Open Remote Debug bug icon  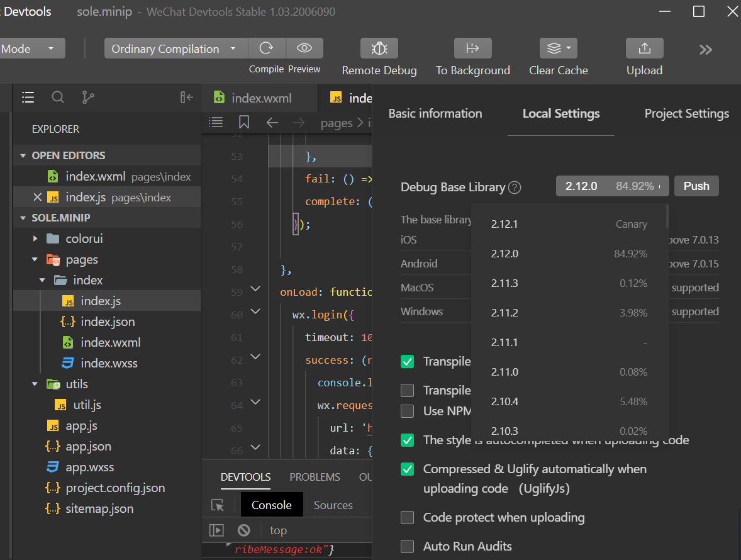(379, 48)
